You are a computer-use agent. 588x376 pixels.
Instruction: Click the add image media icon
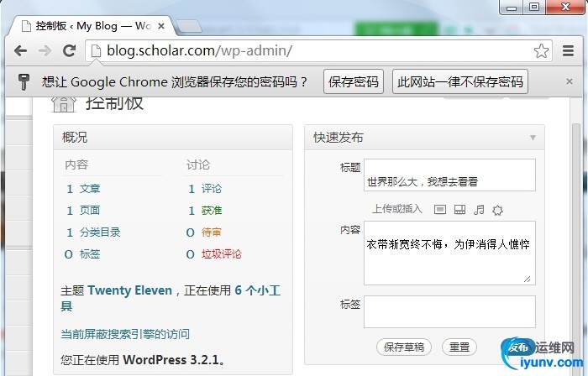point(440,209)
